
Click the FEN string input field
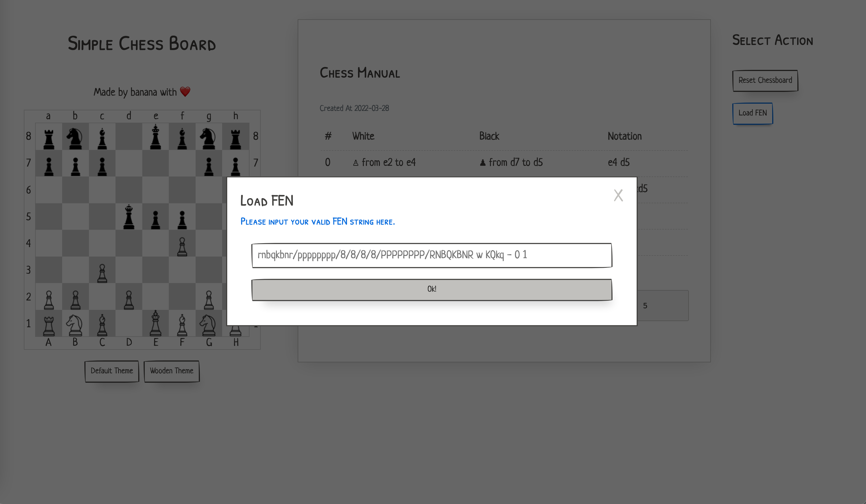tap(431, 254)
